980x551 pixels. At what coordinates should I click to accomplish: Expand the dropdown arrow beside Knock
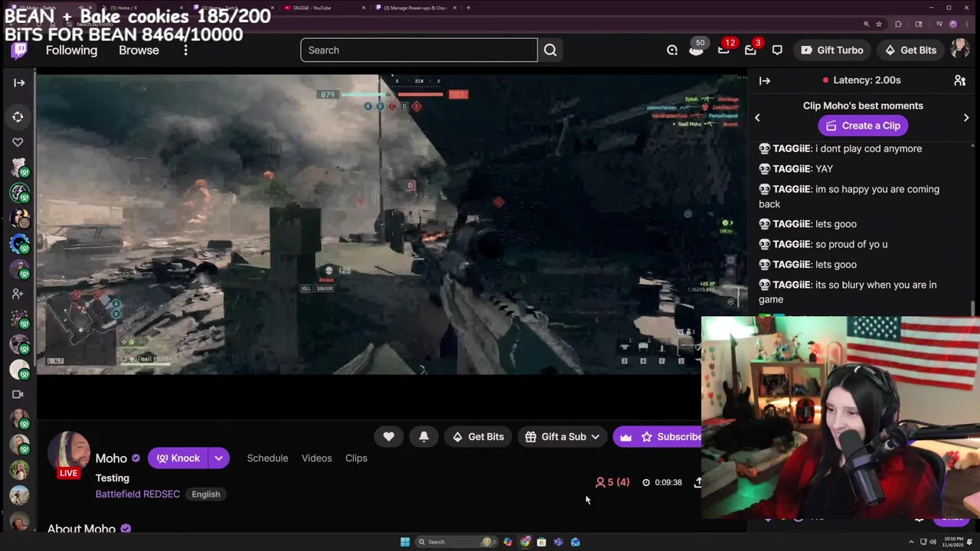(219, 458)
